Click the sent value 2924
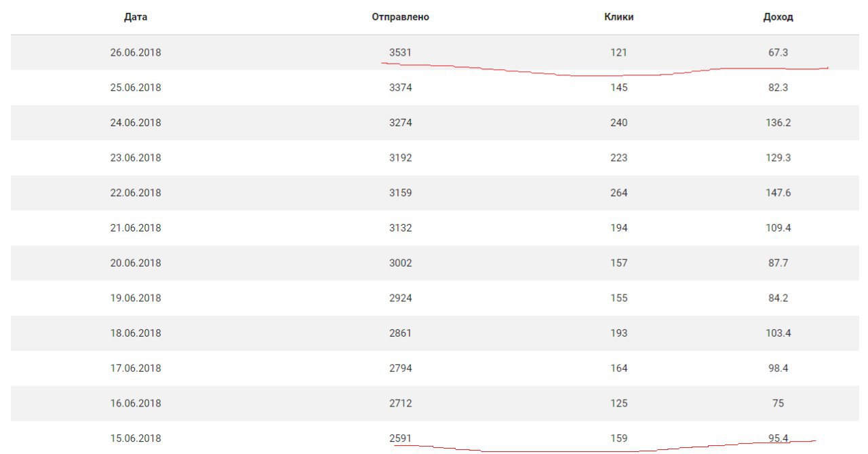Viewport: 868px width, 454px height. [400, 298]
